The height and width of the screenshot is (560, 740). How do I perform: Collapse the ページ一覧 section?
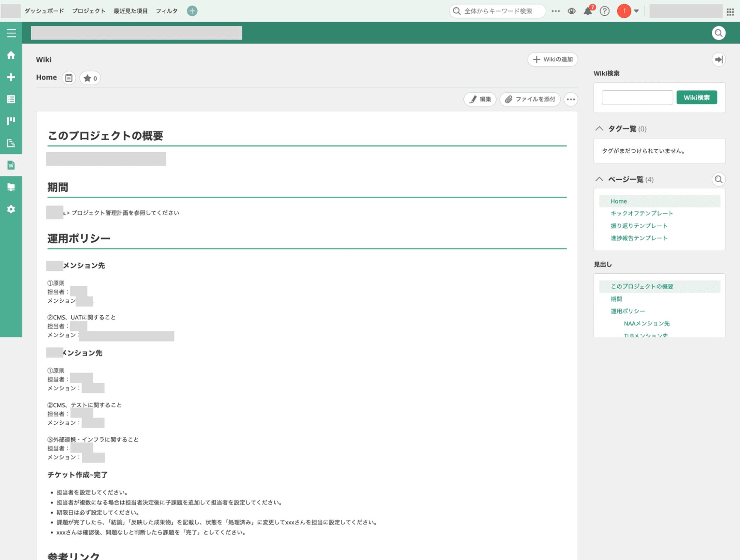(x=599, y=179)
